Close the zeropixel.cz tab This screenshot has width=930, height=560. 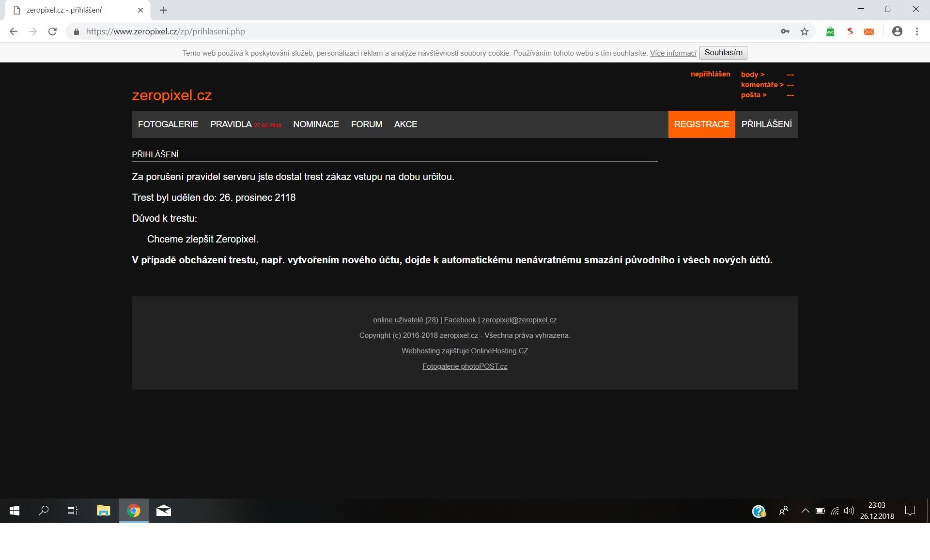click(140, 10)
